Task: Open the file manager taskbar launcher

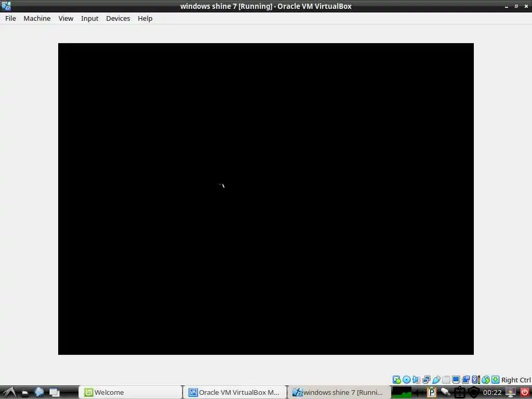Action: pyautogui.click(x=25, y=393)
